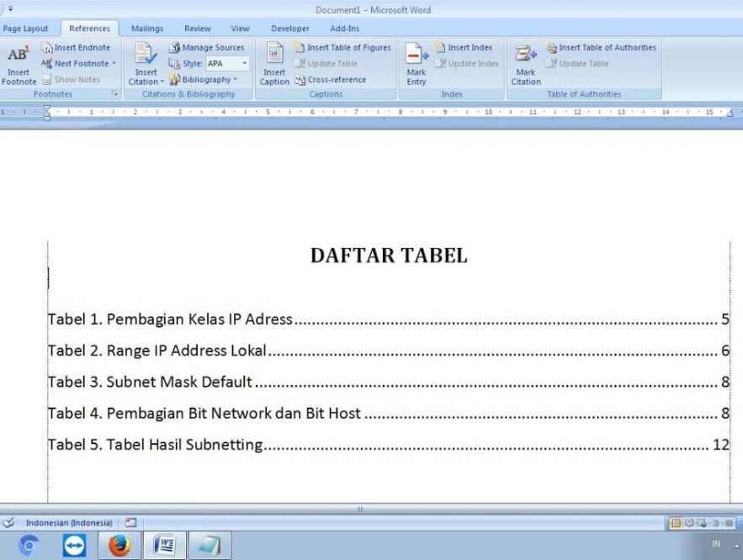Open the Bibliography dropdown

point(204,80)
